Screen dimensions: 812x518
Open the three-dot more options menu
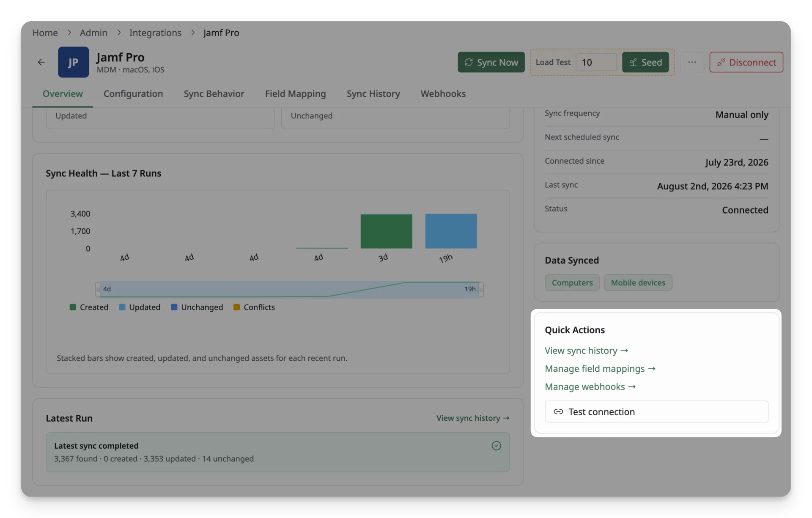(x=691, y=62)
